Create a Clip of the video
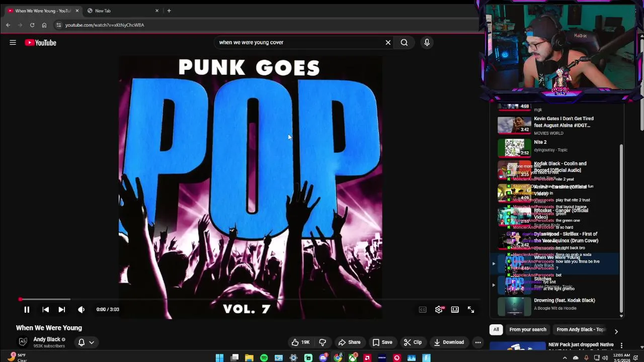644x362 pixels. pyautogui.click(x=413, y=342)
